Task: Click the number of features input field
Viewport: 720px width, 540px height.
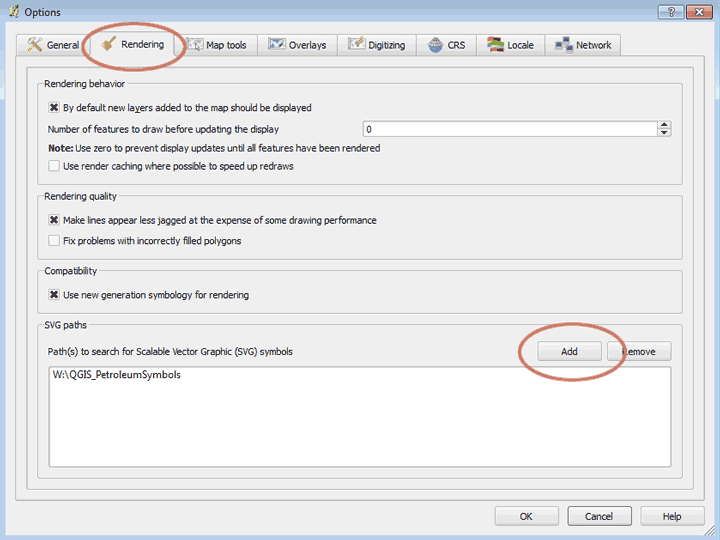Action: pyautogui.click(x=508, y=129)
